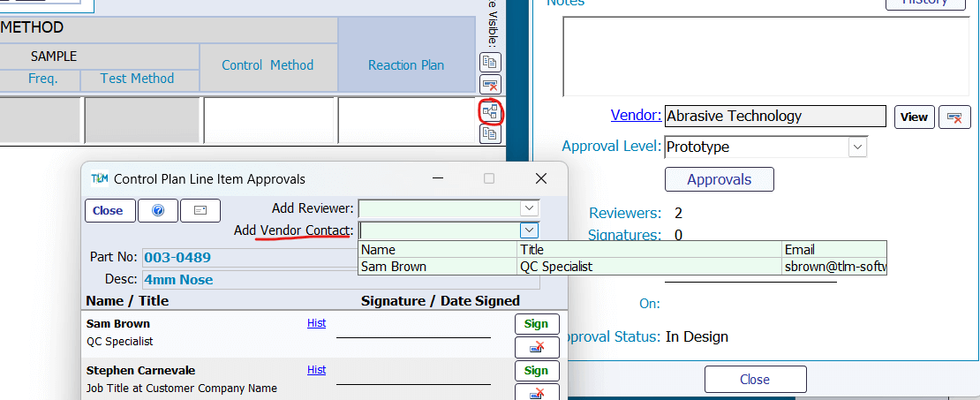Expand the Add Reviewer dropdown
Viewport: 980px width, 400px height.
[528, 208]
